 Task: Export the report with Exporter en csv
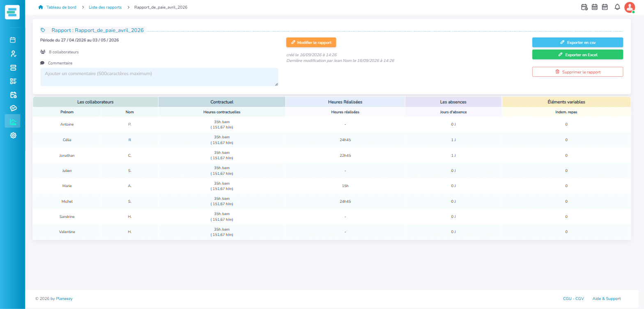(x=577, y=42)
